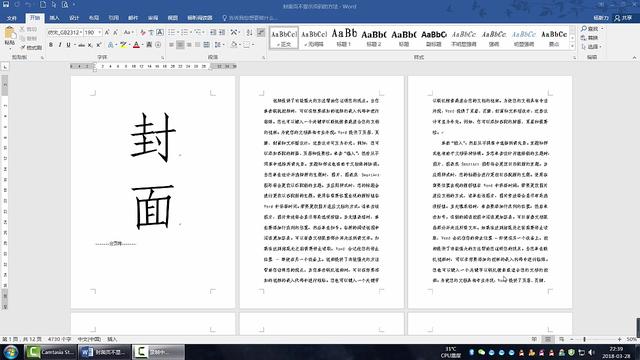Select the Heading 2 style
The height and width of the screenshot is (360, 640).
coord(373,38)
